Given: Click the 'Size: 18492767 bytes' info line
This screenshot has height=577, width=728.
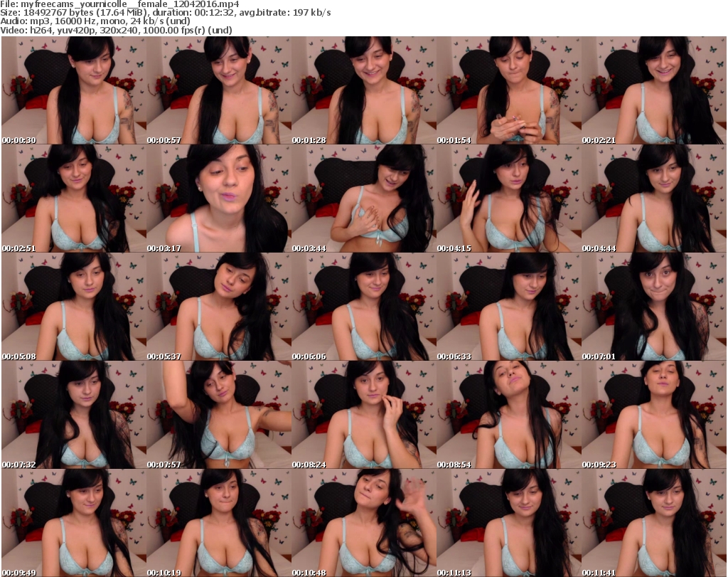Looking at the screenshot, I should 165,13.
